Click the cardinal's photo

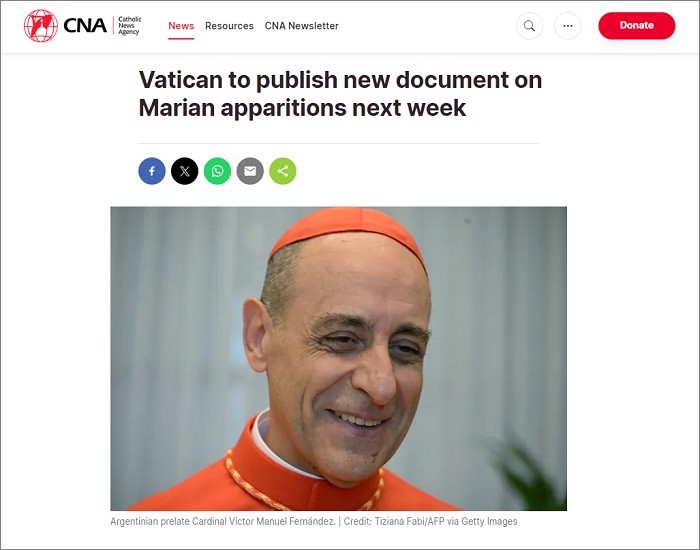[338, 358]
